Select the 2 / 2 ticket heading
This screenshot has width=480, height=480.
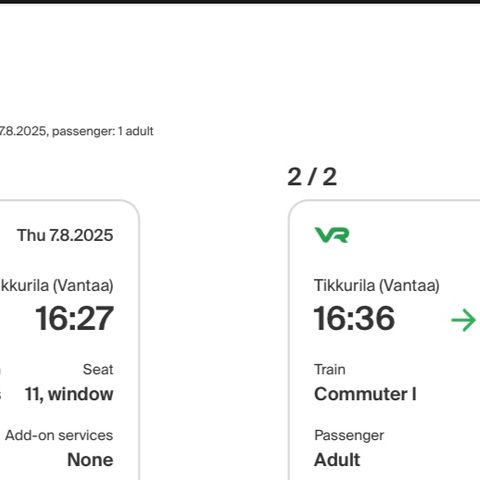tap(312, 177)
